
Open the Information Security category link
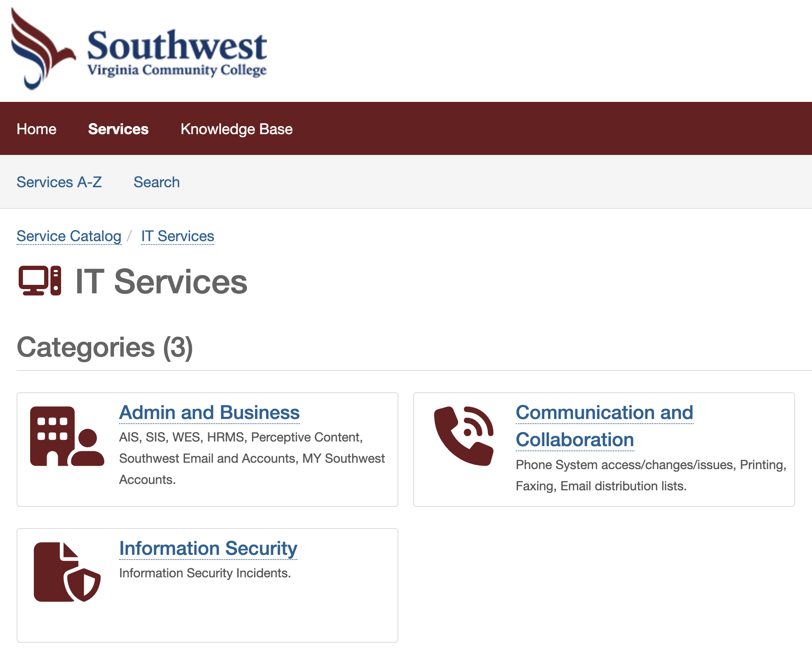[208, 548]
